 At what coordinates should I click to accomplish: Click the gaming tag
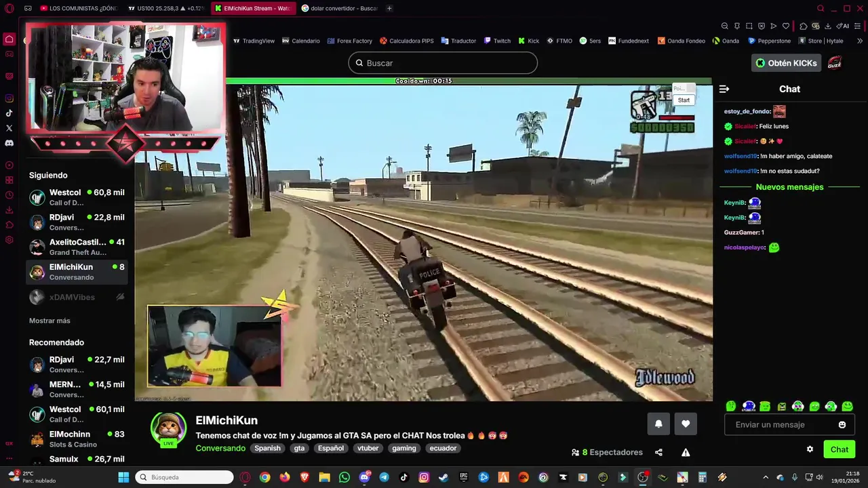(x=404, y=448)
